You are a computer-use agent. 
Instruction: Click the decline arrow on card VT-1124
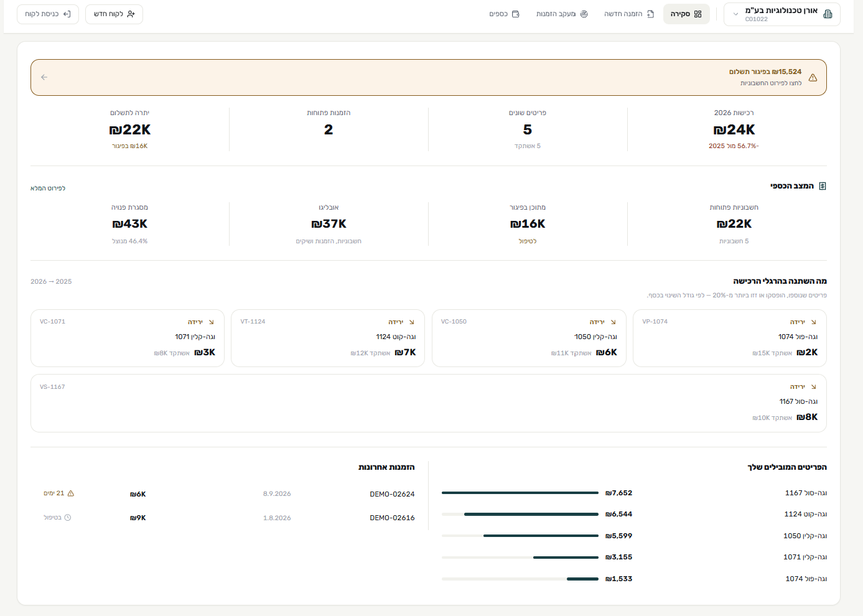pyautogui.click(x=411, y=322)
